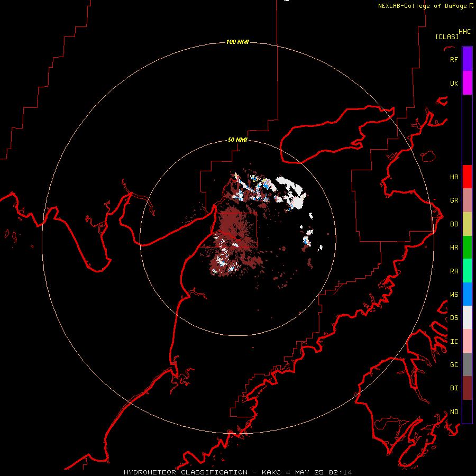Click the HR green legend swatch

point(467,248)
